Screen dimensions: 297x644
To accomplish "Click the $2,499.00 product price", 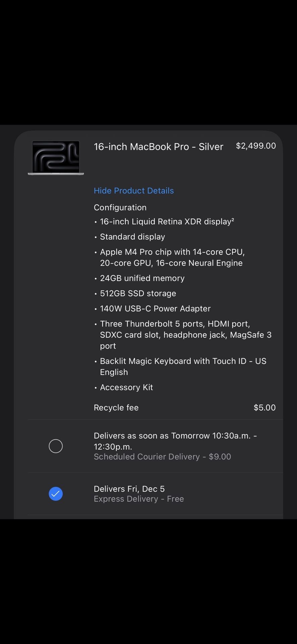I will coord(256,146).
